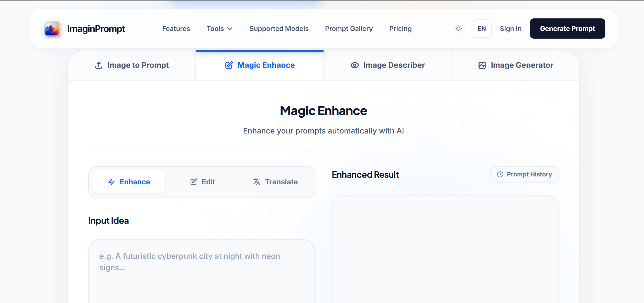Toggle the light/dark theme sun icon
Screen dimensions: 644x303
[458, 29]
